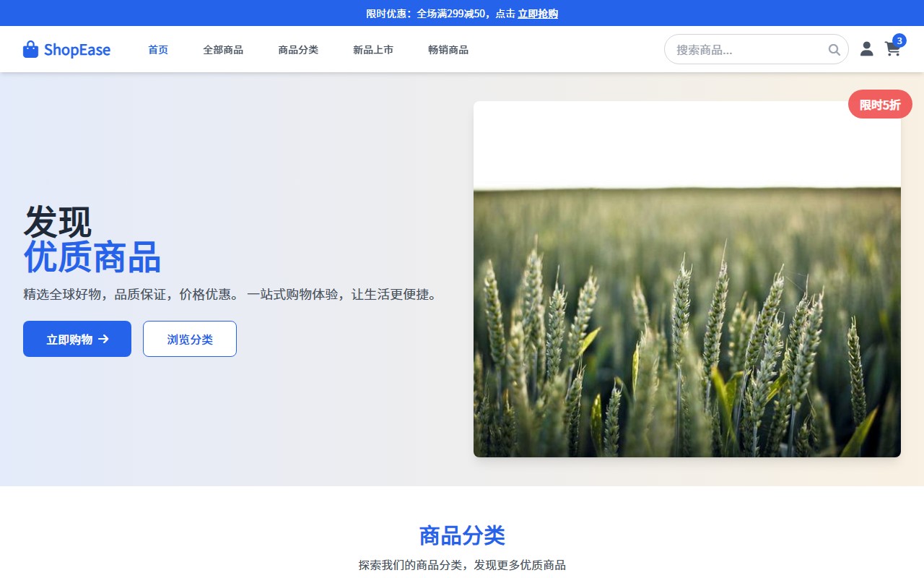Click the ShopEase shopping bag logo icon
Screen dimensions: 924x578
[x=30, y=49]
